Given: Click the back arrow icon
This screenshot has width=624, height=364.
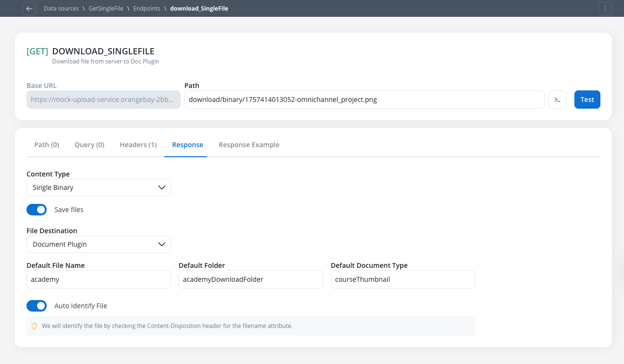Looking at the screenshot, I should 29,9.
